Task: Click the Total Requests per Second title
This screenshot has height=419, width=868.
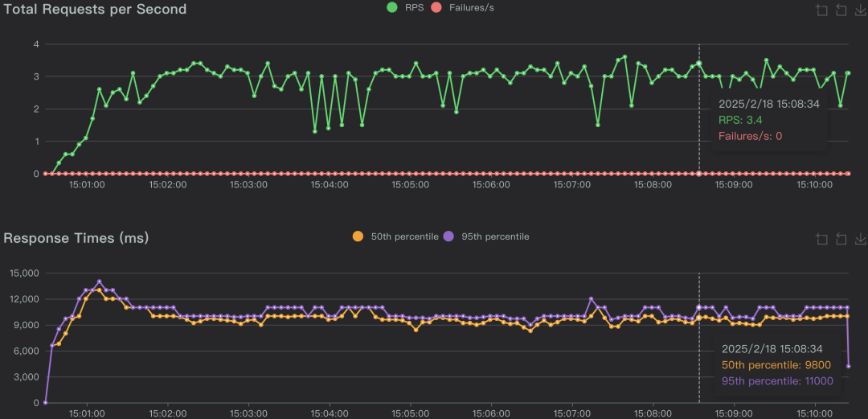Action: (95, 10)
